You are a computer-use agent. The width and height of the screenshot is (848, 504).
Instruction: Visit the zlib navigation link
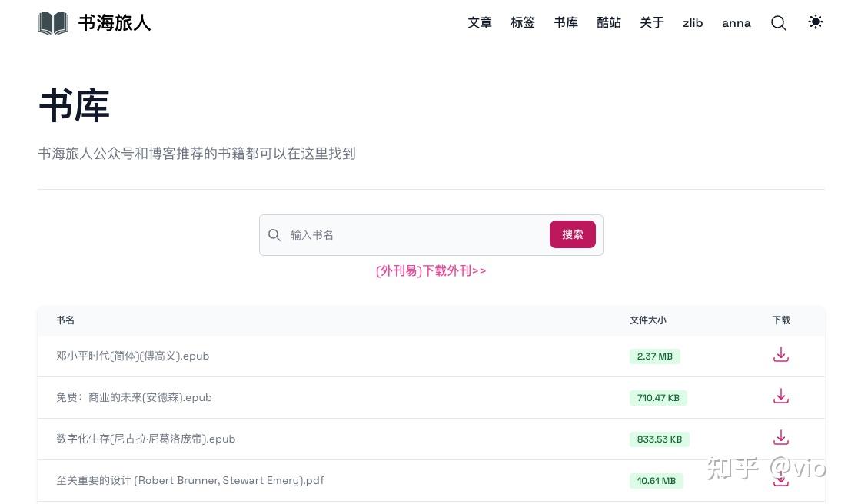[x=693, y=23]
